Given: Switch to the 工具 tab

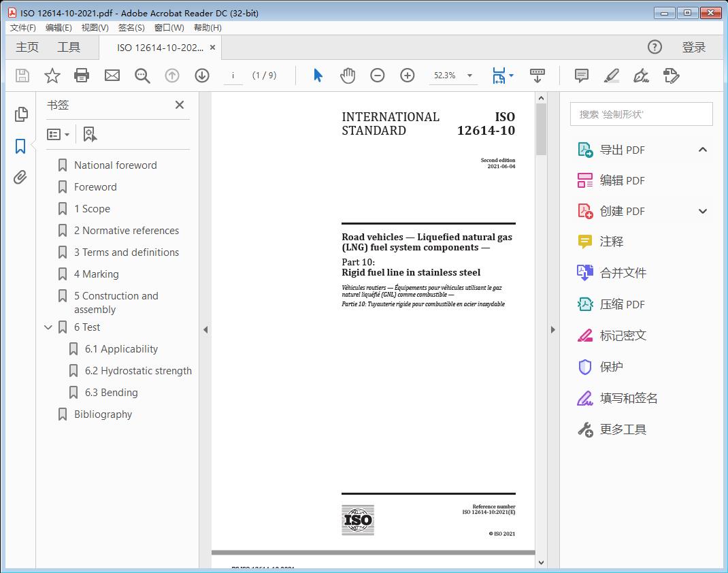Looking at the screenshot, I should click(69, 47).
